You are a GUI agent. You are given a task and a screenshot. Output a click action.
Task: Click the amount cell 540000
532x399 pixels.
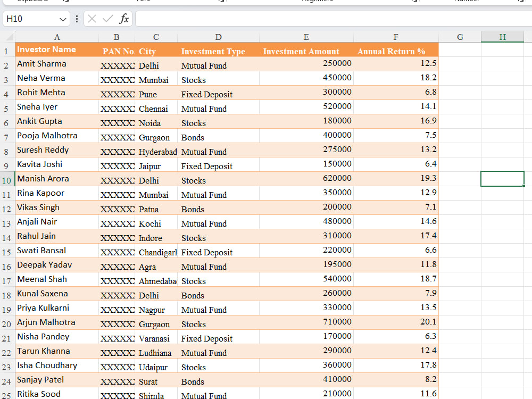point(306,279)
